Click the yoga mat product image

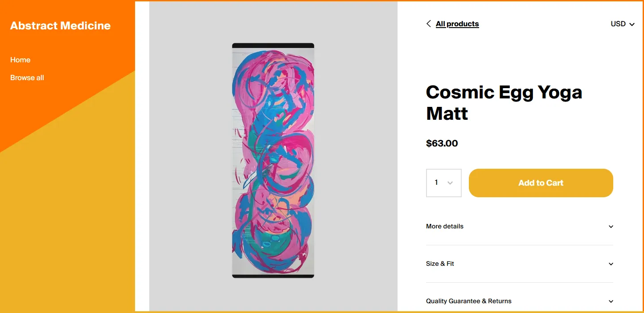(x=273, y=160)
